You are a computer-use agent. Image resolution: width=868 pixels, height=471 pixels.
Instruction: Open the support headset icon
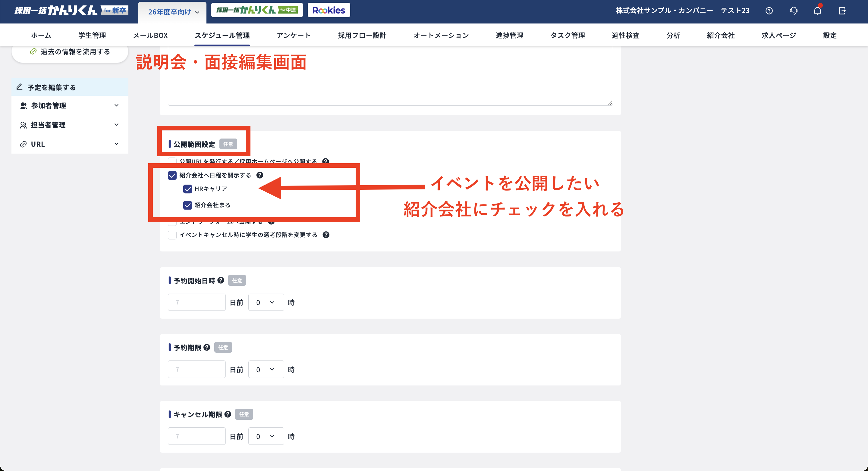tap(793, 11)
